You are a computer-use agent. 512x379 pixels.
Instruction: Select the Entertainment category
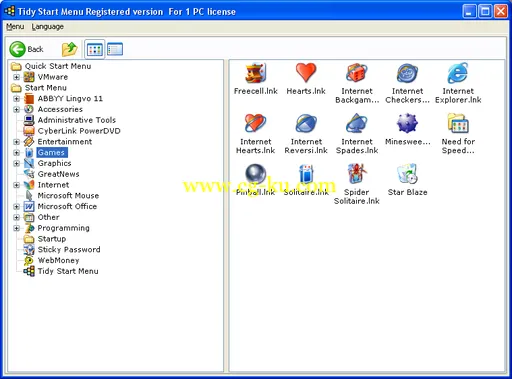tap(65, 142)
